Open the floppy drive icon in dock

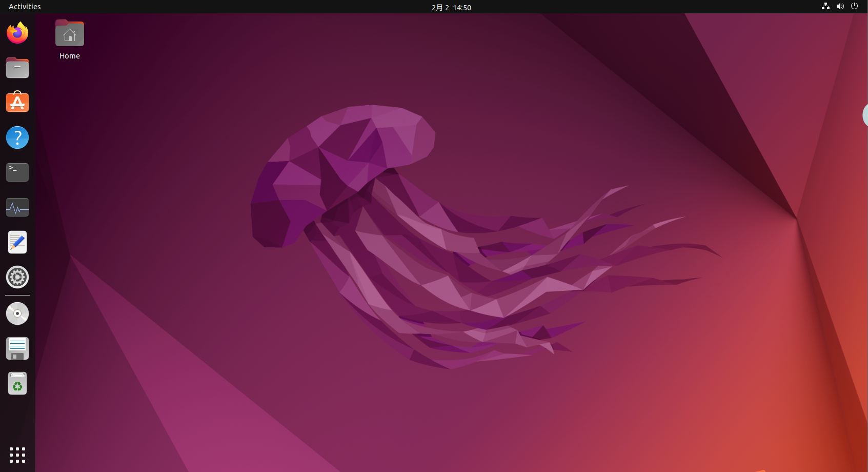click(x=17, y=348)
